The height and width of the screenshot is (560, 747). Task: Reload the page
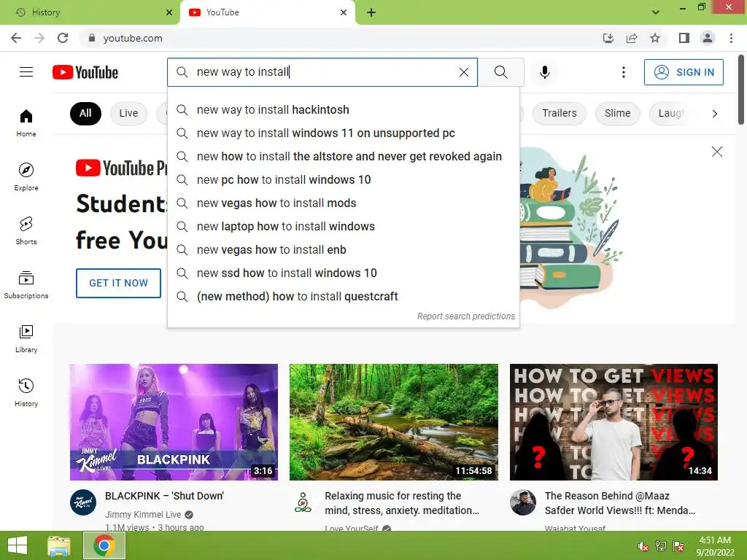point(63,38)
